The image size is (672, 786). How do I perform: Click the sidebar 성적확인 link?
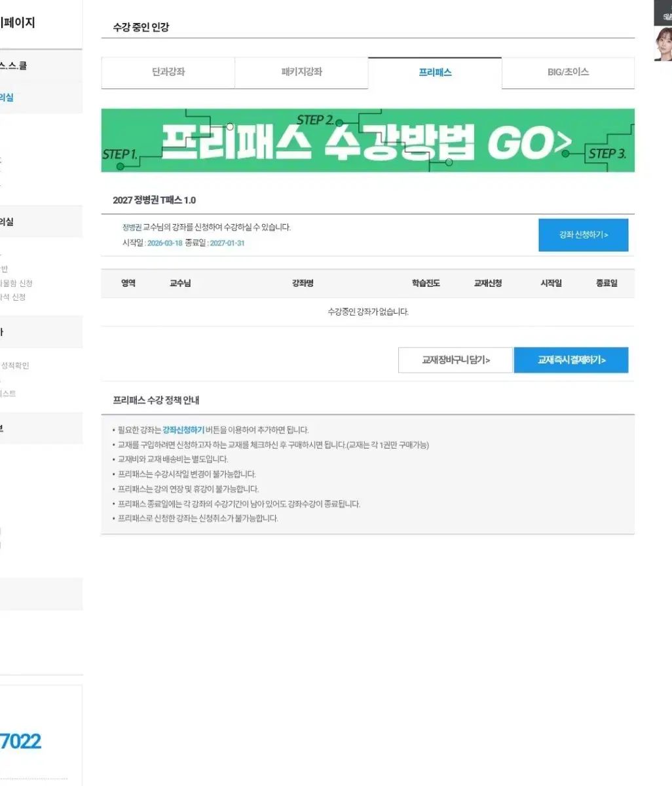point(15,365)
